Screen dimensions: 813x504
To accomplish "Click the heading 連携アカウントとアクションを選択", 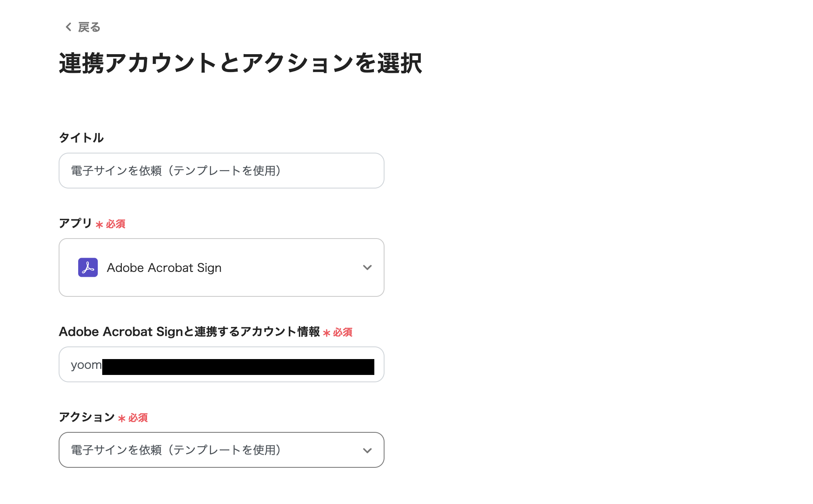I will [240, 62].
